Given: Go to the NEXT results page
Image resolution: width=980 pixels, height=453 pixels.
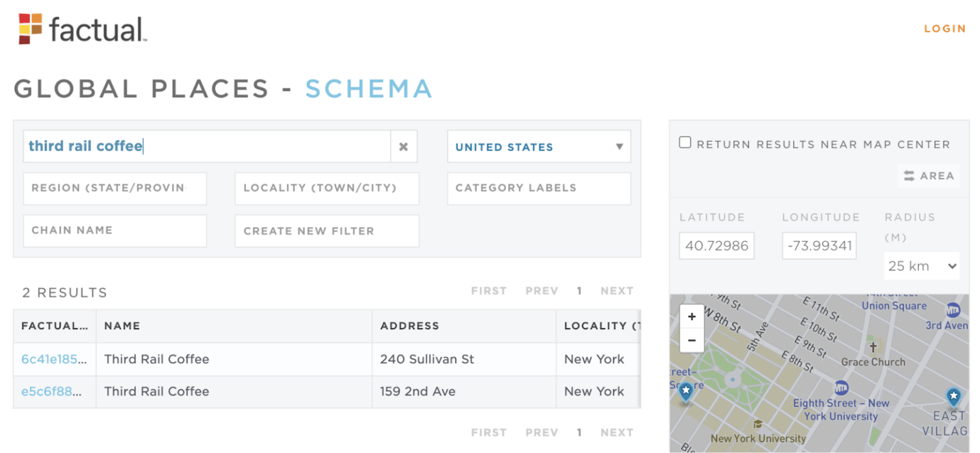Looking at the screenshot, I should [616, 290].
